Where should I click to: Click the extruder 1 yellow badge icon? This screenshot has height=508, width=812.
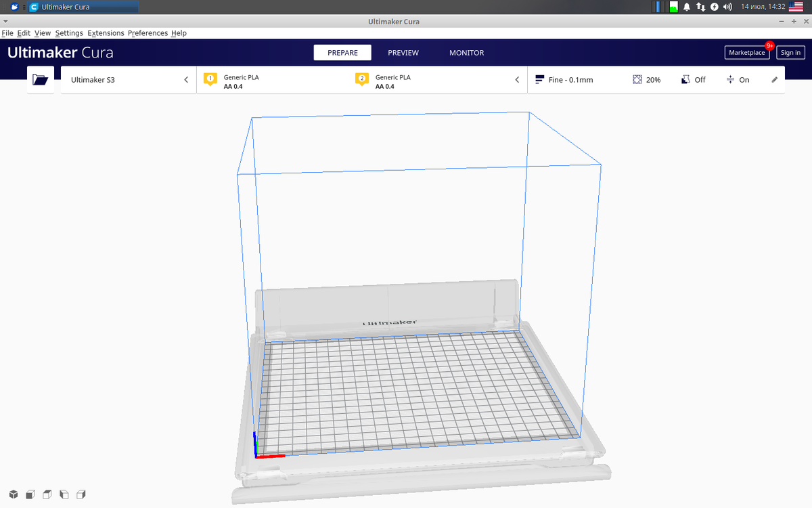click(210, 80)
